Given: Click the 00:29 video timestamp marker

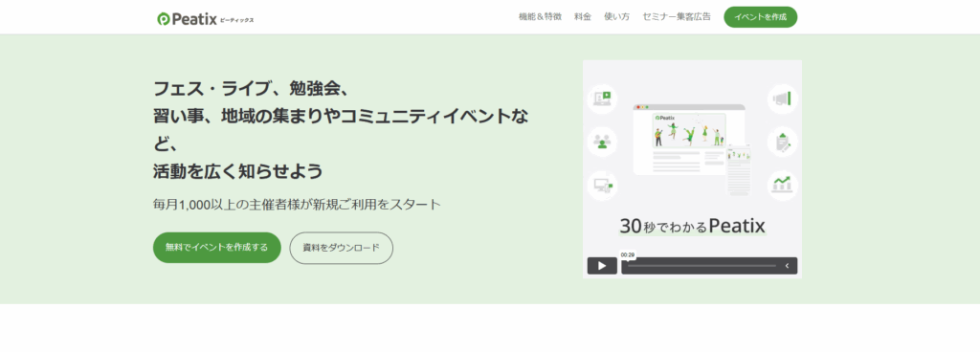Looking at the screenshot, I should pyautogui.click(x=628, y=254).
